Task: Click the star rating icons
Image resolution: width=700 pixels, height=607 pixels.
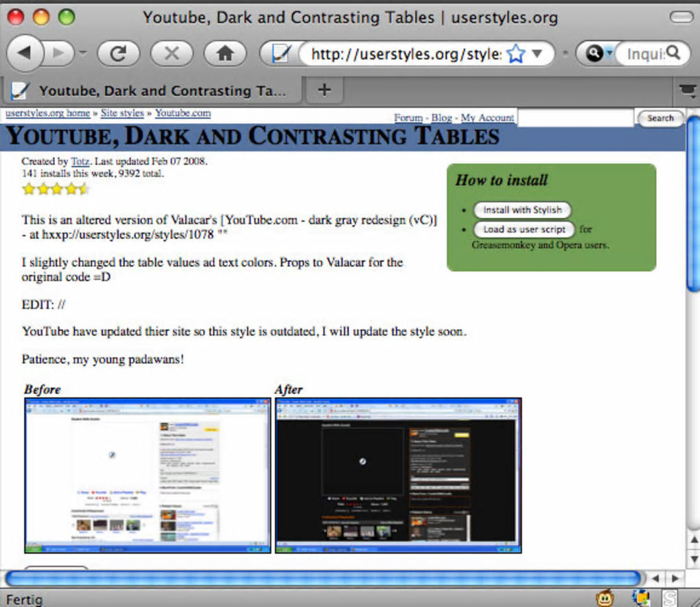Action: [55, 189]
